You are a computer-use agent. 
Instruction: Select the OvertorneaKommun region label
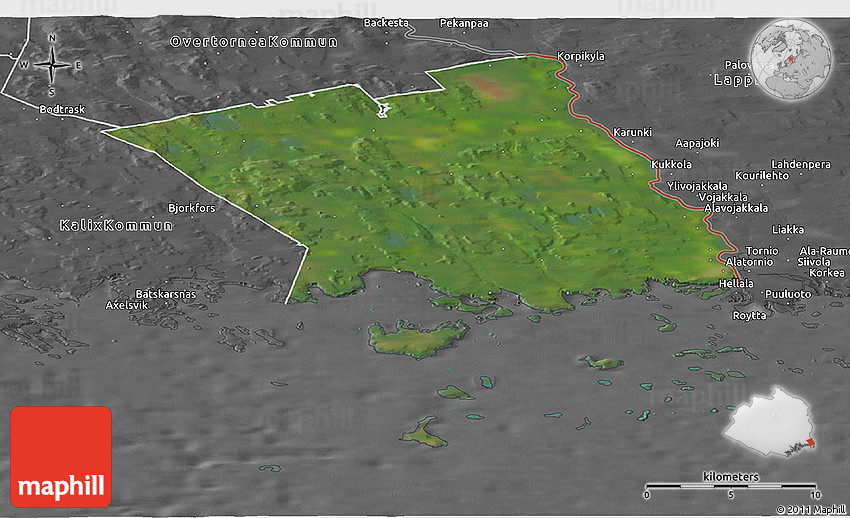click(x=254, y=42)
